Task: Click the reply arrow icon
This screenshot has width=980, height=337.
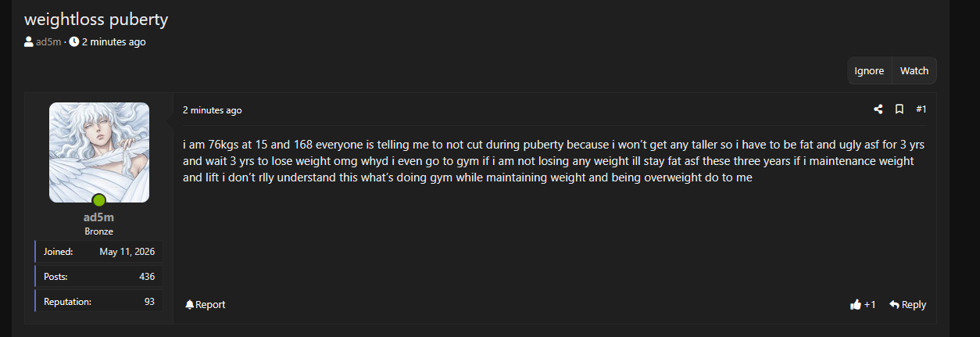Action: pos(894,305)
